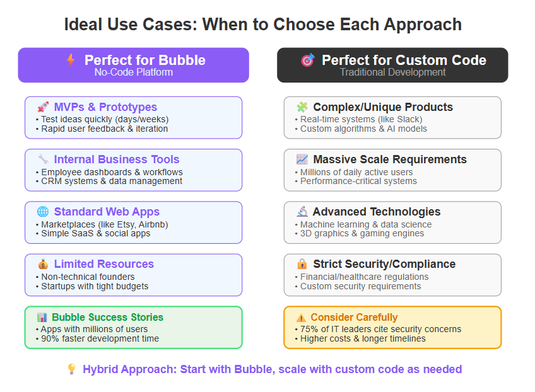This screenshot has width=535, height=392.
Task: Click the green Bubble Success Stories heading
Action: pyautogui.click(x=107, y=318)
